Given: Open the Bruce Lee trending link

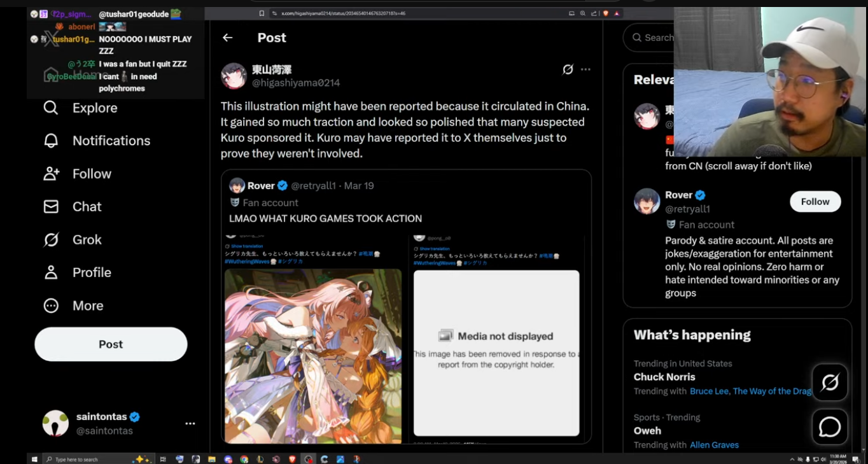Looking at the screenshot, I should (710, 391).
